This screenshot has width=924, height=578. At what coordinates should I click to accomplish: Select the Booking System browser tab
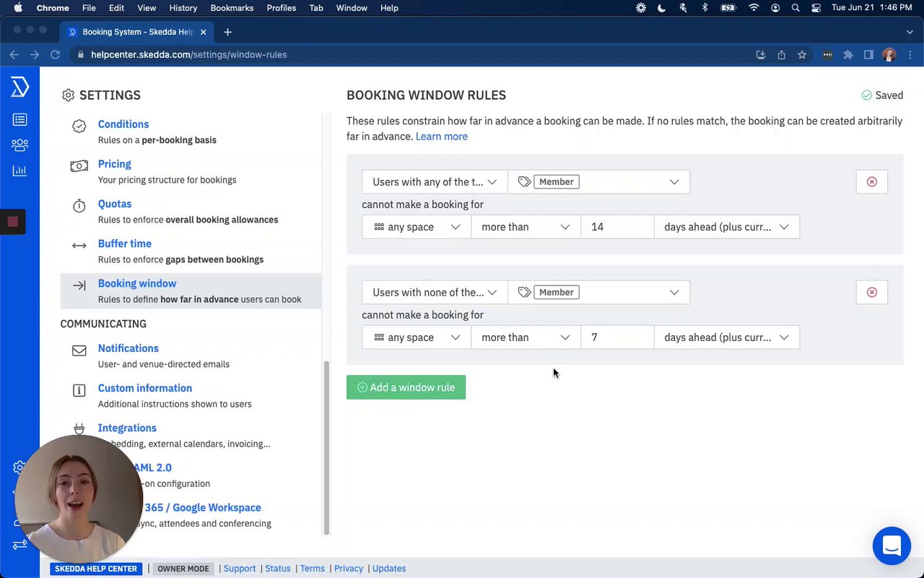click(137, 32)
